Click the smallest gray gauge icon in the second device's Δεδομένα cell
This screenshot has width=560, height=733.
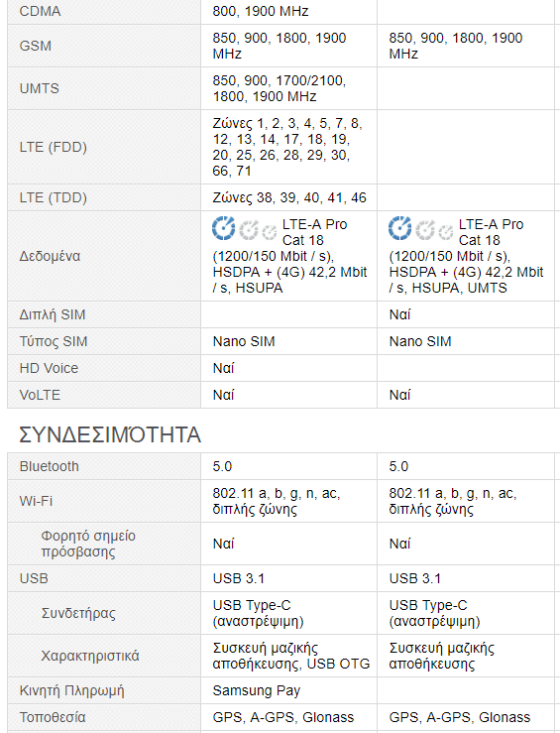click(446, 231)
